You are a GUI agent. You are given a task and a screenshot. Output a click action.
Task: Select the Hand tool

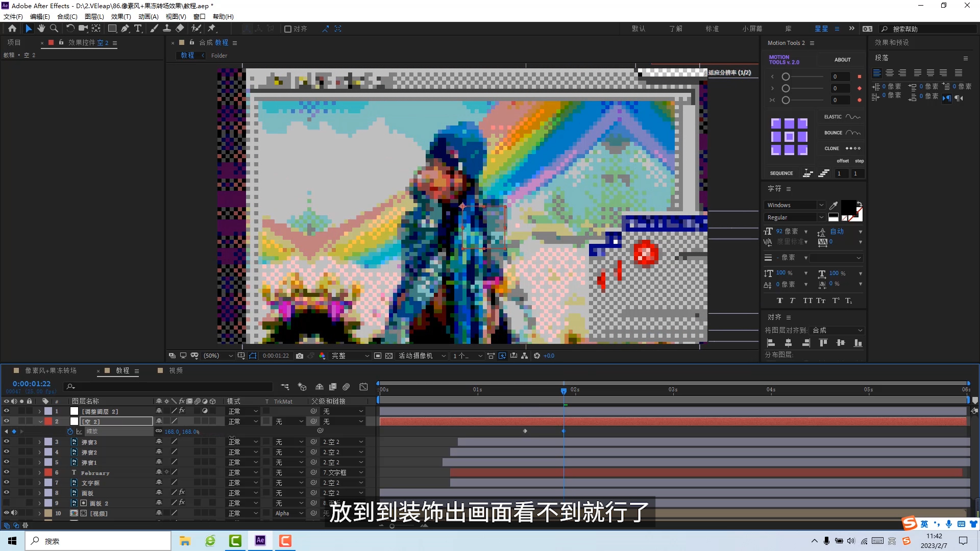pos(41,29)
